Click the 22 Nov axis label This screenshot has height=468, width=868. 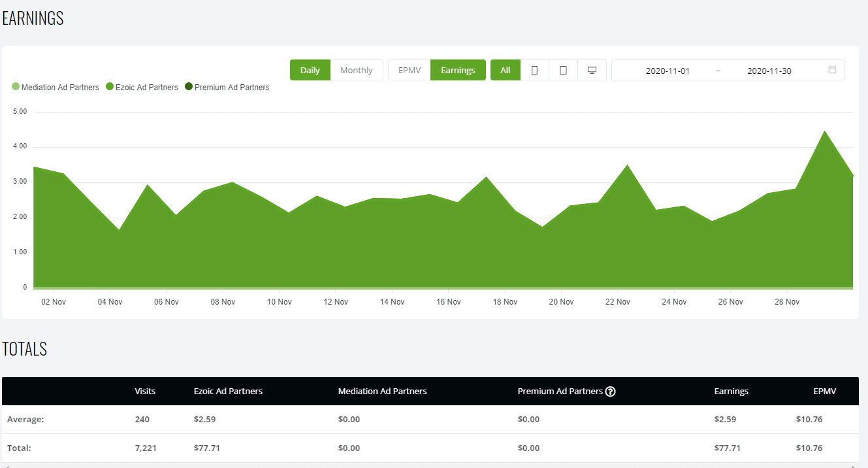click(618, 302)
